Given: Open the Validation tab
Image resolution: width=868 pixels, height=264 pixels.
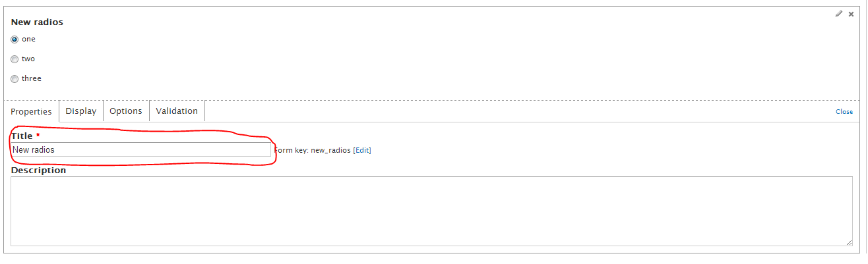Looking at the screenshot, I should [177, 111].
